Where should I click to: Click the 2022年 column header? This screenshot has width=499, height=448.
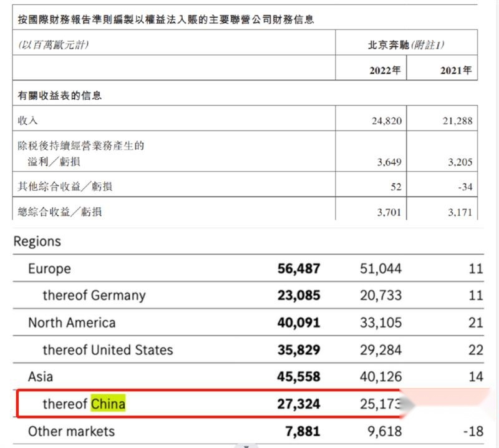coord(385,70)
